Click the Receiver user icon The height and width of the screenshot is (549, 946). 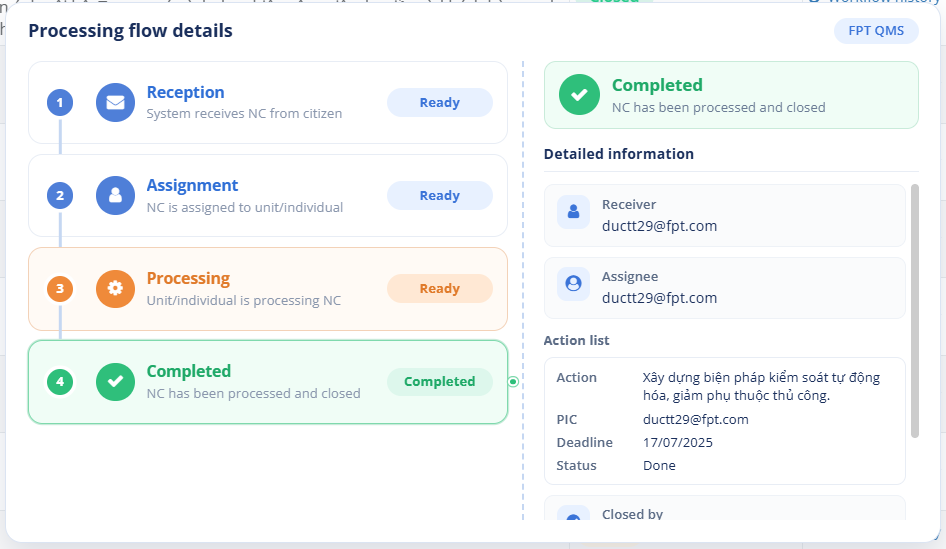[x=573, y=212]
